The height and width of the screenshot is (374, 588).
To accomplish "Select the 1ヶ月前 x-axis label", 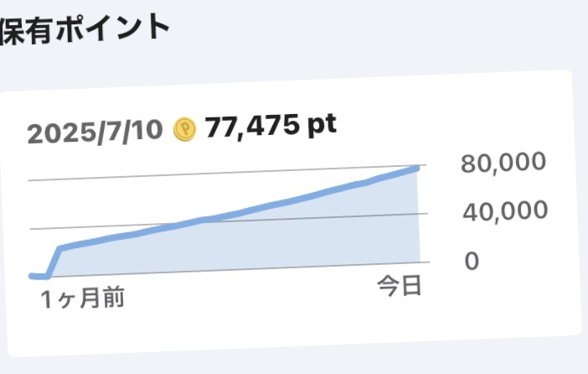I will [82, 298].
